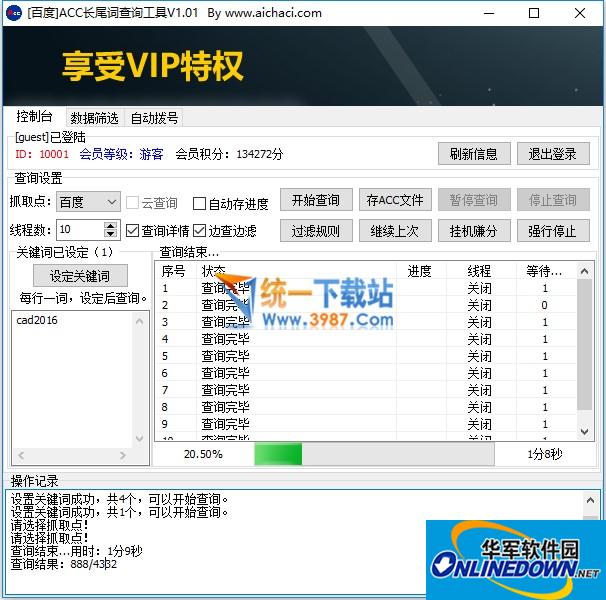The image size is (606, 600).
Task: Click the 进度 column header
Action: tap(420, 271)
